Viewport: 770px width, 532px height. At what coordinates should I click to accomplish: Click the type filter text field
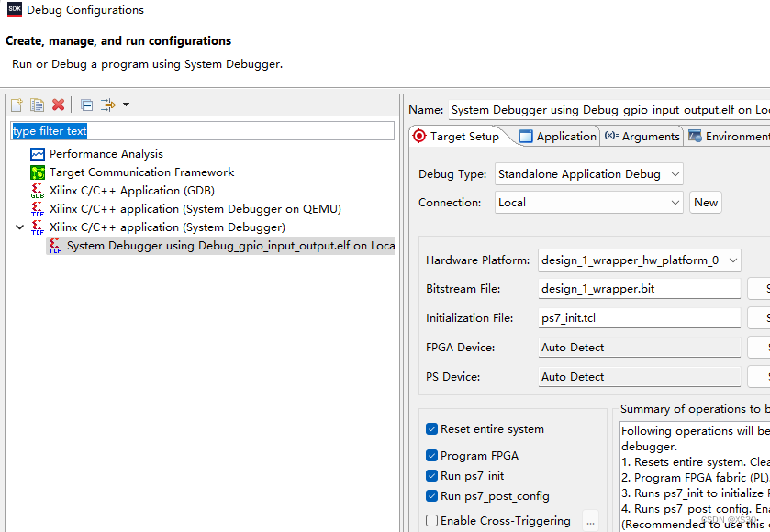[202, 131]
